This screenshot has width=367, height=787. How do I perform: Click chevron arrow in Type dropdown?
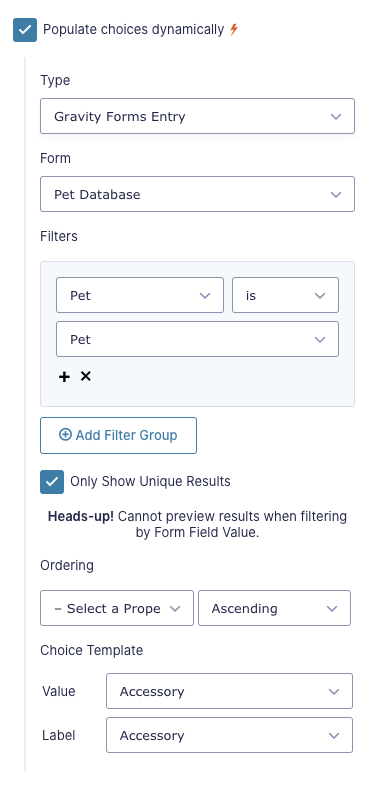pos(336,116)
